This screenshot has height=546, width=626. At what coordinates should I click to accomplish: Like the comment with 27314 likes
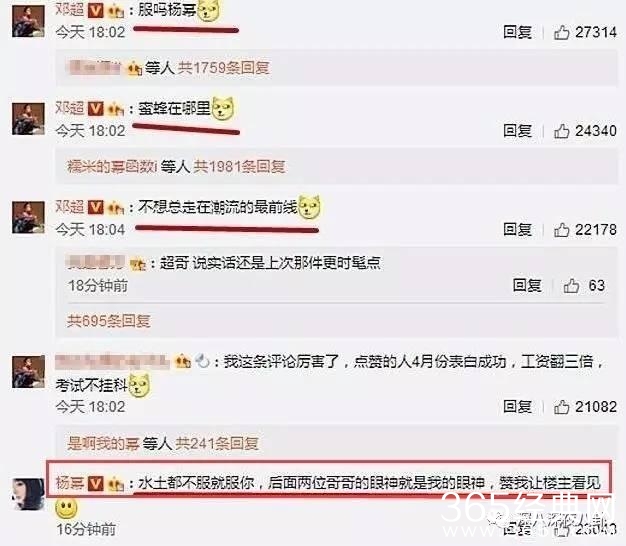561,32
